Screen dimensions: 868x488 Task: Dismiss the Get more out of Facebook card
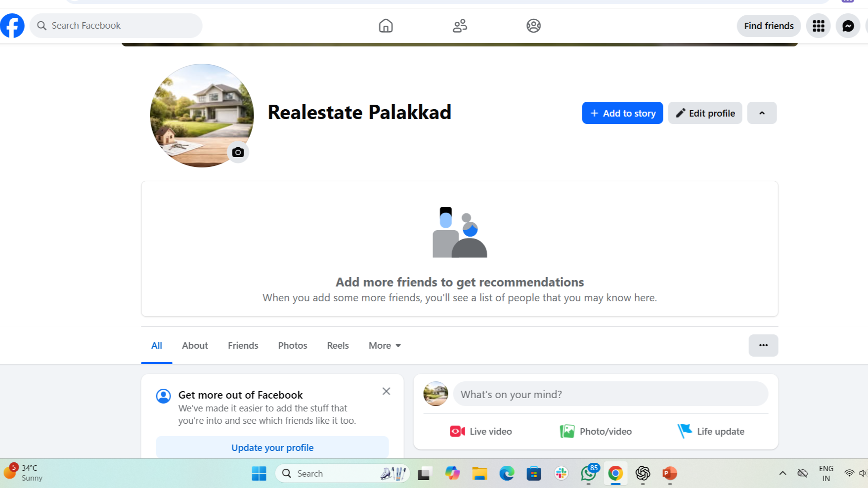[x=387, y=391]
